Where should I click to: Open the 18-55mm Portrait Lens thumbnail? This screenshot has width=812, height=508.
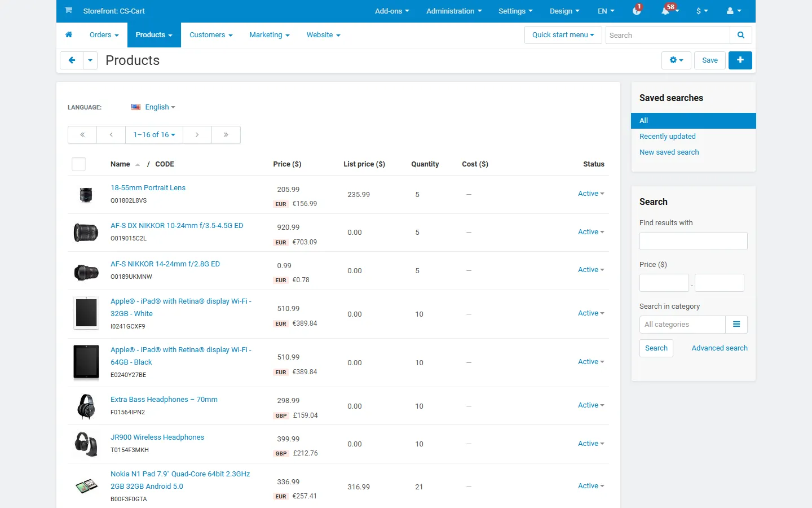click(86, 195)
